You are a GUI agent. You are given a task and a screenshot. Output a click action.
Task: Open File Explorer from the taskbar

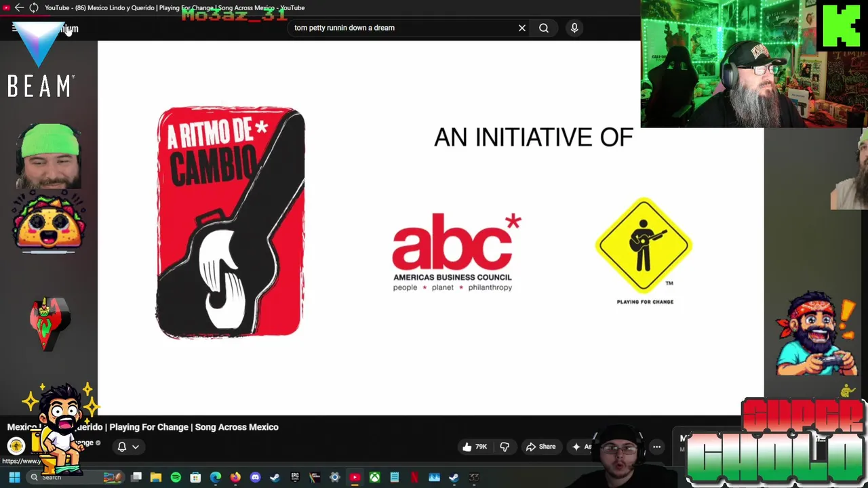[x=156, y=477]
